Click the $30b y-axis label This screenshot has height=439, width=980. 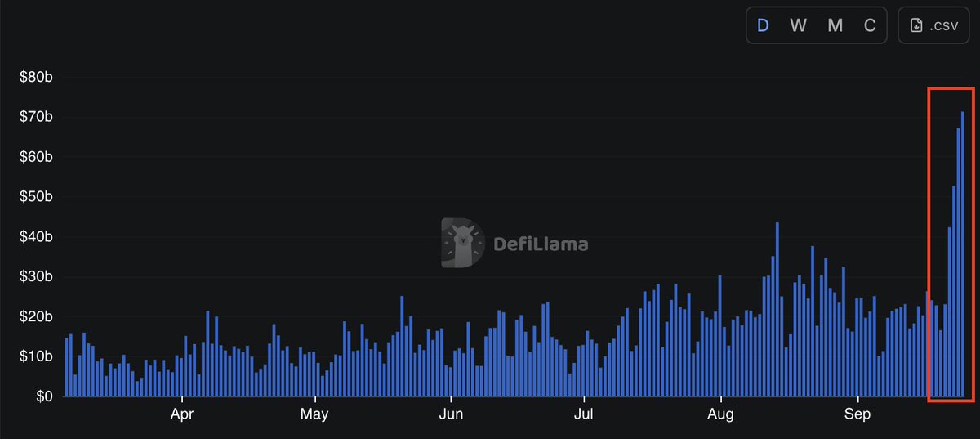[37, 277]
